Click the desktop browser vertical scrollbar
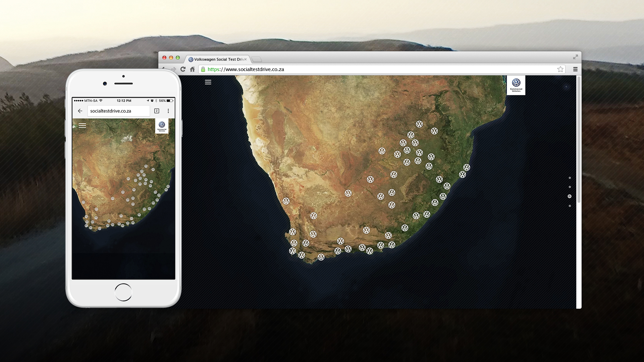644x362 pixels. tap(579, 139)
